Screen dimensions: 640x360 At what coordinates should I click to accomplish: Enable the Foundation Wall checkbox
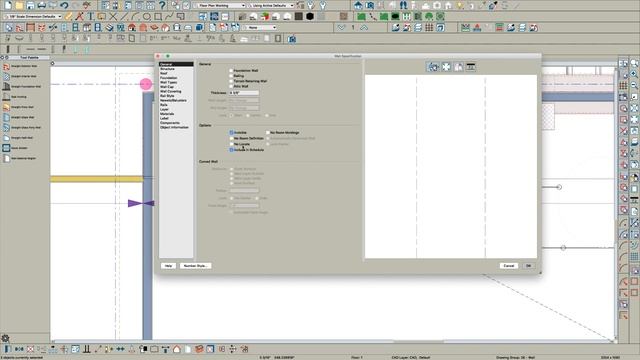231,71
